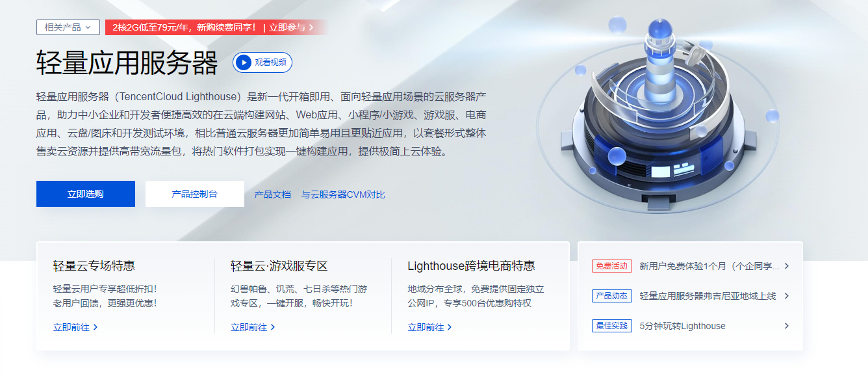The width and height of the screenshot is (868, 374).
Task: Click chevron beside 轻量应用服务器弗吉尼亚地域上线
Action: tap(786, 296)
